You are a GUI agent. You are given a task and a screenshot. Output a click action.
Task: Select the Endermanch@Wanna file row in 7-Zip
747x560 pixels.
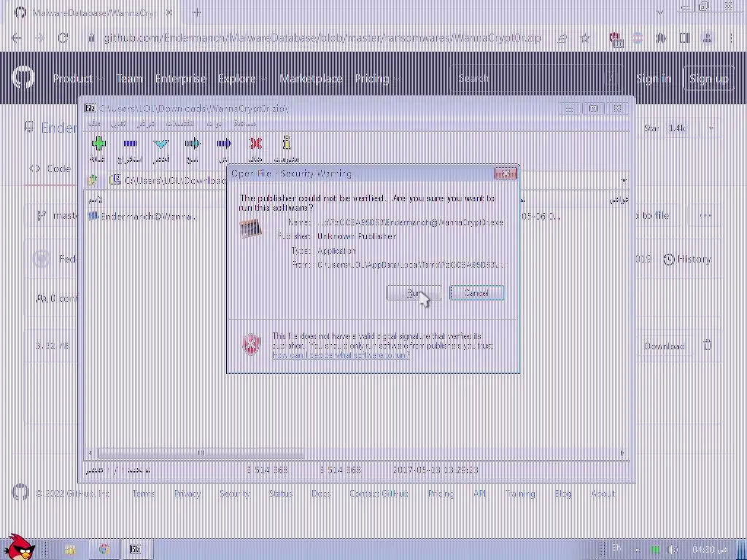point(143,217)
